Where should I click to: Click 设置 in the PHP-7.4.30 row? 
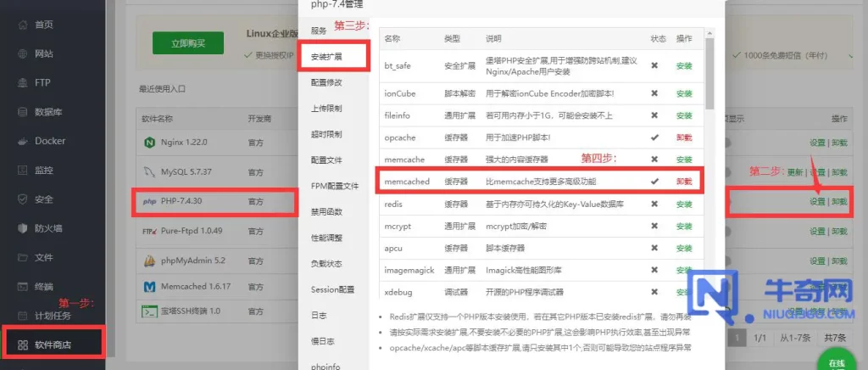point(816,202)
